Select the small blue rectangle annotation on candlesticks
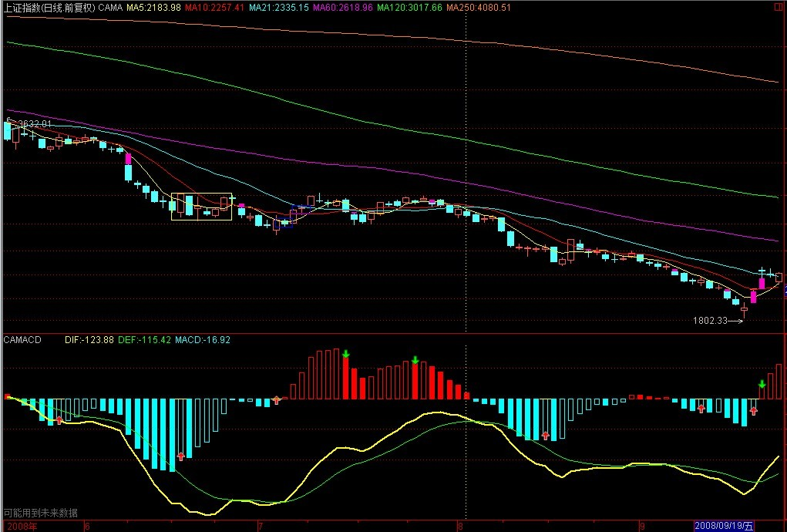 (x=286, y=223)
